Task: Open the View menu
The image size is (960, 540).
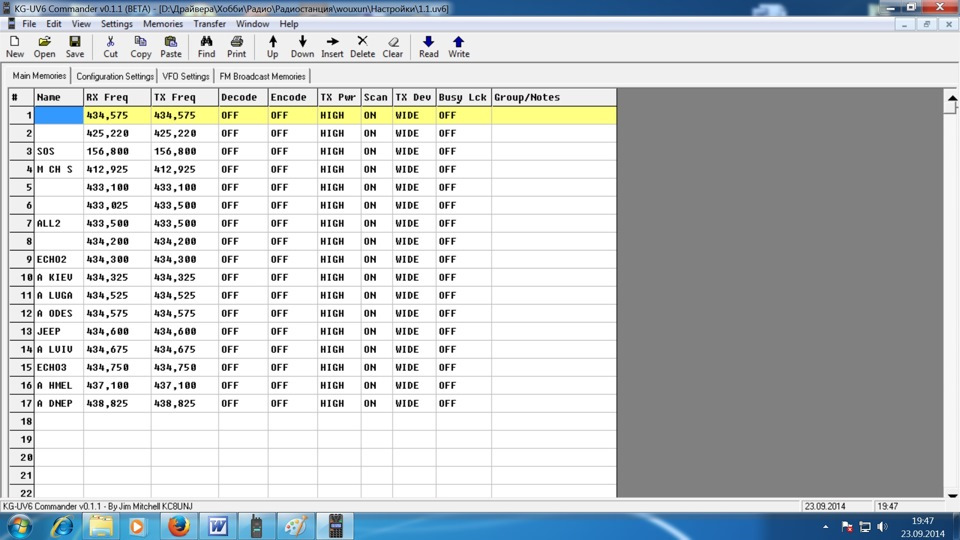Action: pyautogui.click(x=81, y=24)
